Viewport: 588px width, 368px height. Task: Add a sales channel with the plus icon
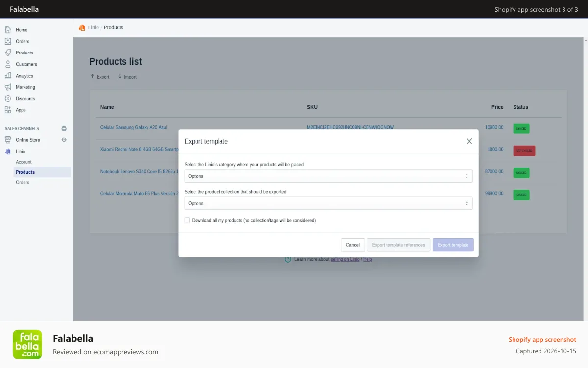pos(64,129)
